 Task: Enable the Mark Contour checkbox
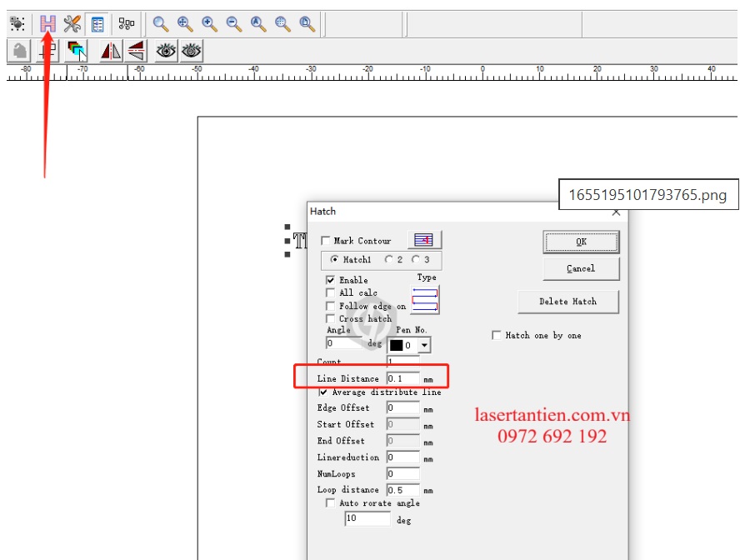click(326, 241)
